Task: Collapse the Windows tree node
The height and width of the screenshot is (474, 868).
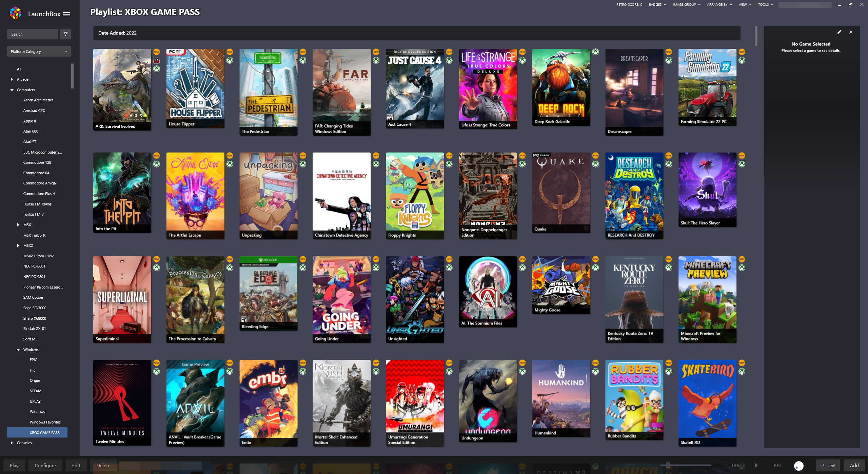Action: [x=18, y=350]
